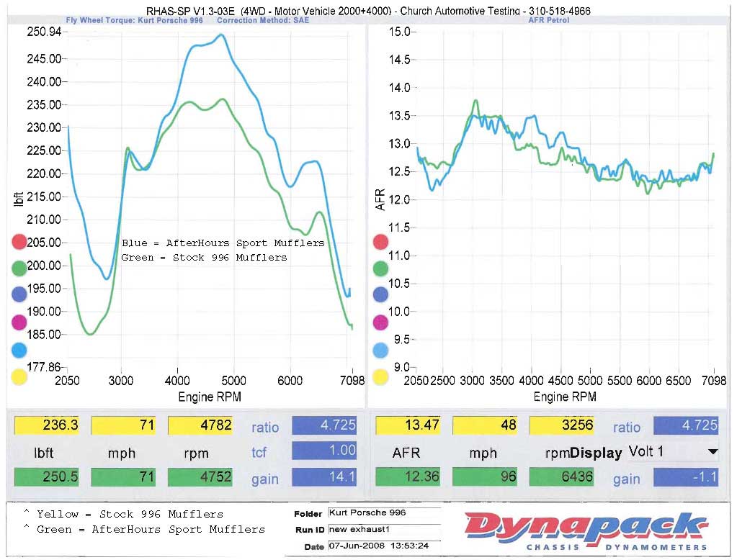Toggle the yellow trace on the AFR graph

[x=380, y=376]
